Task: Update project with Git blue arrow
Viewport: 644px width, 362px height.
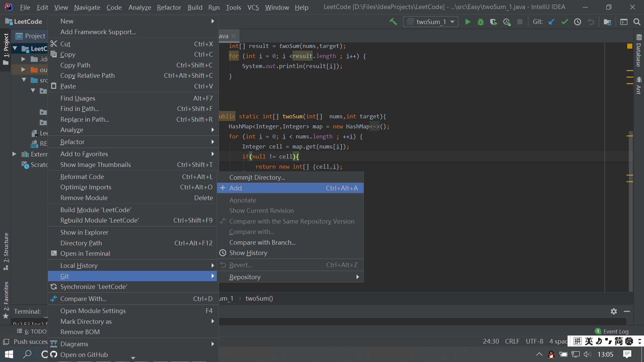Action: 551,22
